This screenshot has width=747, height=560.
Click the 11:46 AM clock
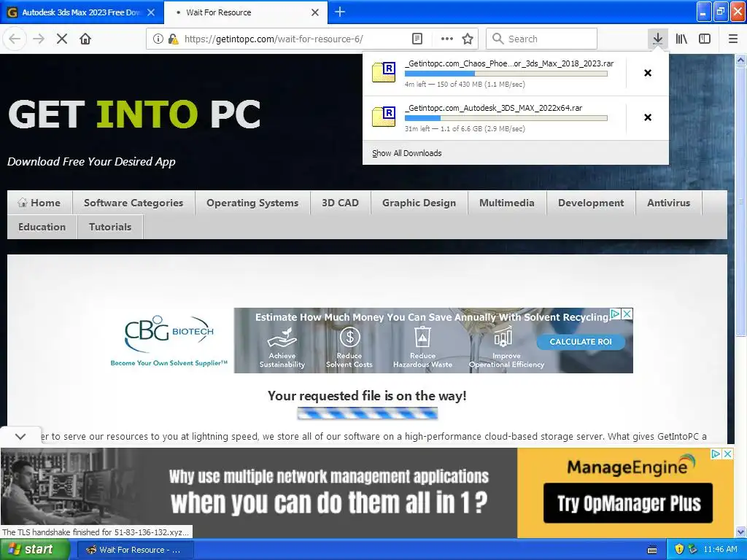pos(720,550)
